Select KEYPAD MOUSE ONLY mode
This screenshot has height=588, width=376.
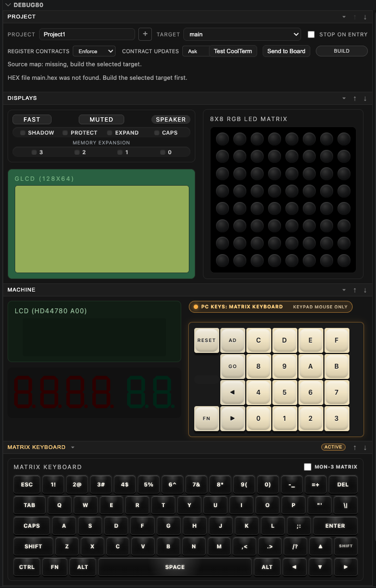pyautogui.click(x=320, y=307)
